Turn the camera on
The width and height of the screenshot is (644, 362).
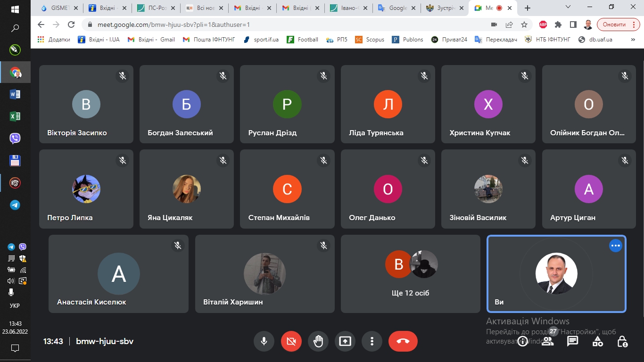click(291, 341)
